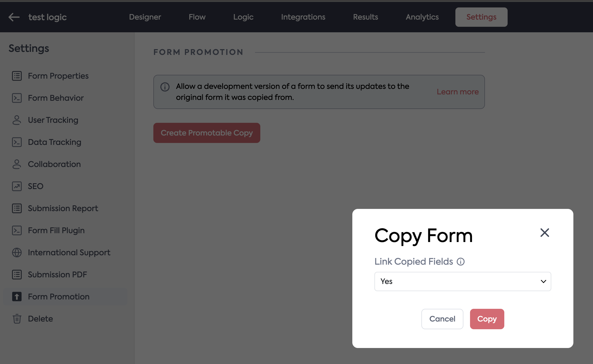Click the Form Properties list icon
Screen dimensions: 593x364
pos(17,76)
